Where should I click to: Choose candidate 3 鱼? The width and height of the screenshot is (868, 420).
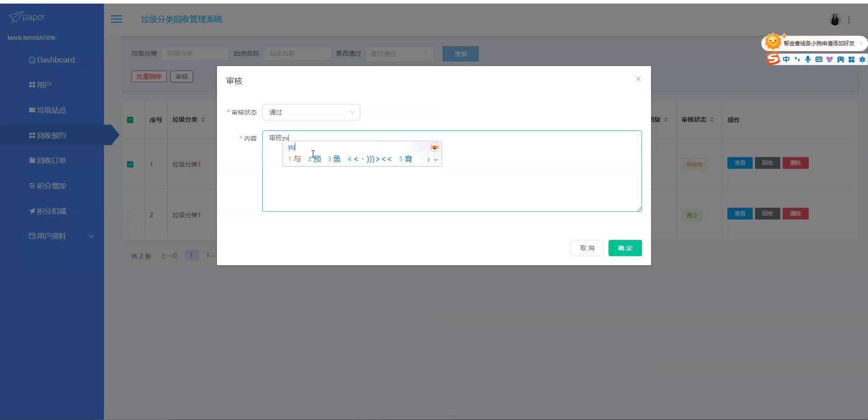pyautogui.click(x=335, y=159)
